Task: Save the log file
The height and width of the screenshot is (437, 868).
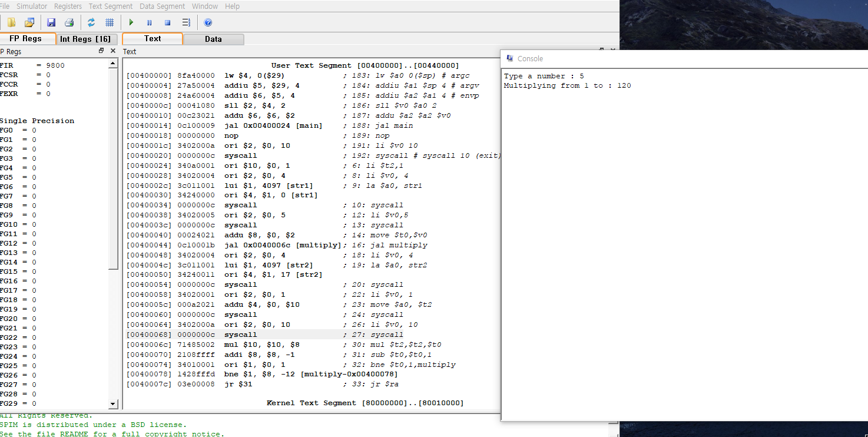Action: (51, 22)
